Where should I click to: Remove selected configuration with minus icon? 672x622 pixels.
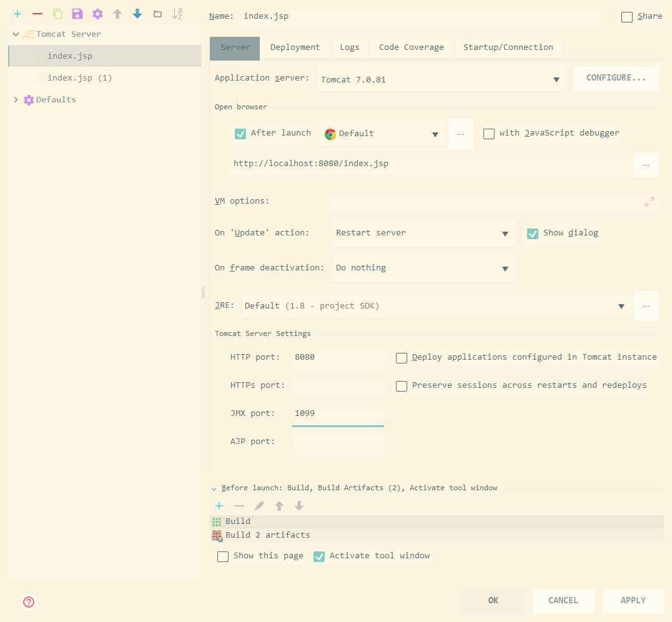pos(37,14)
